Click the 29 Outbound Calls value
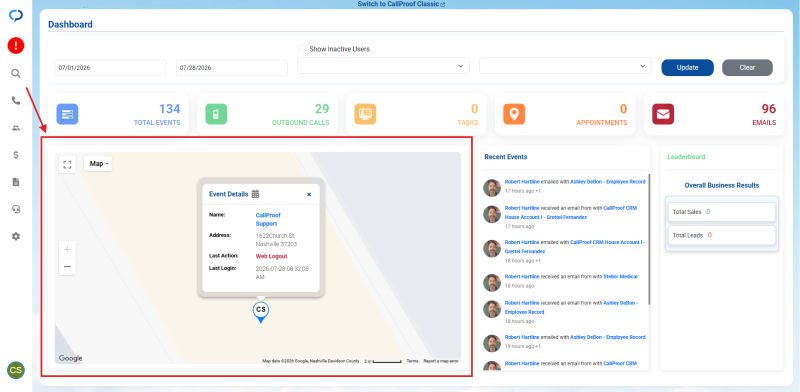This screenshot has width=800, height=392. point(322,109)
